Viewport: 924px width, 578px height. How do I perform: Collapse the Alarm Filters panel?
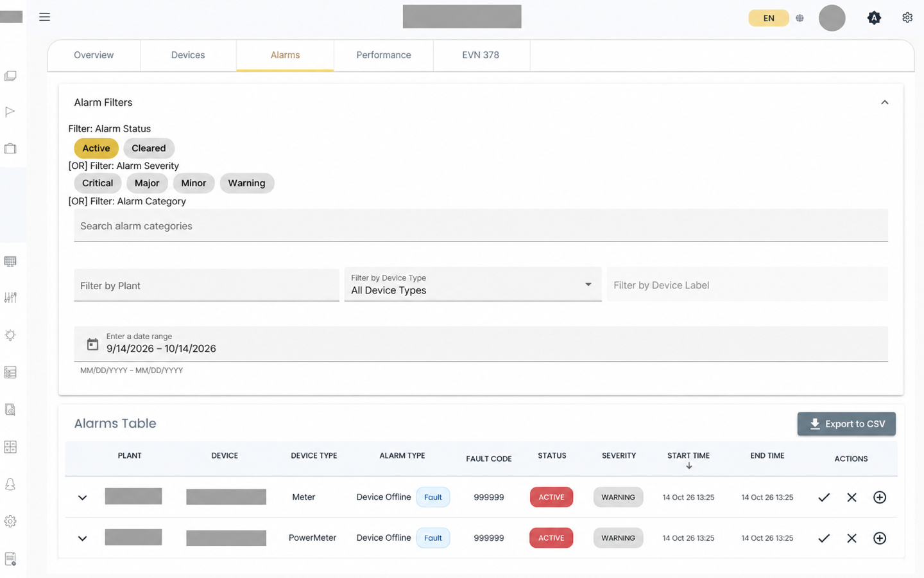click(x=885, y=103)
